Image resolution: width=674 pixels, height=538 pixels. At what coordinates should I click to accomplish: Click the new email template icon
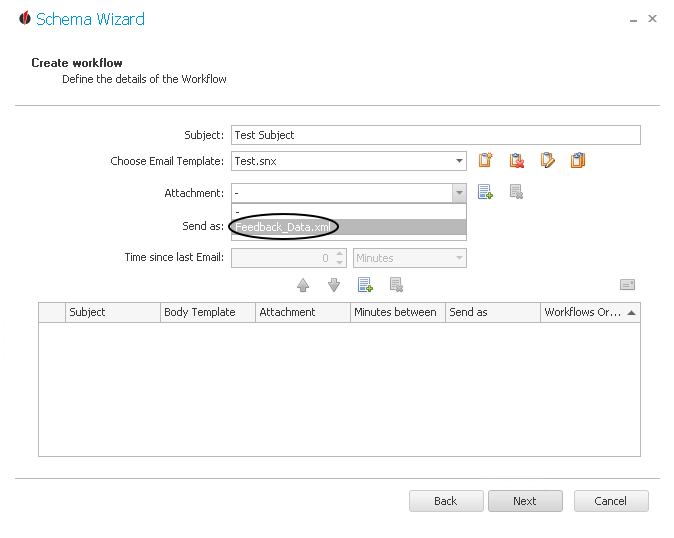tap(485, 160)
